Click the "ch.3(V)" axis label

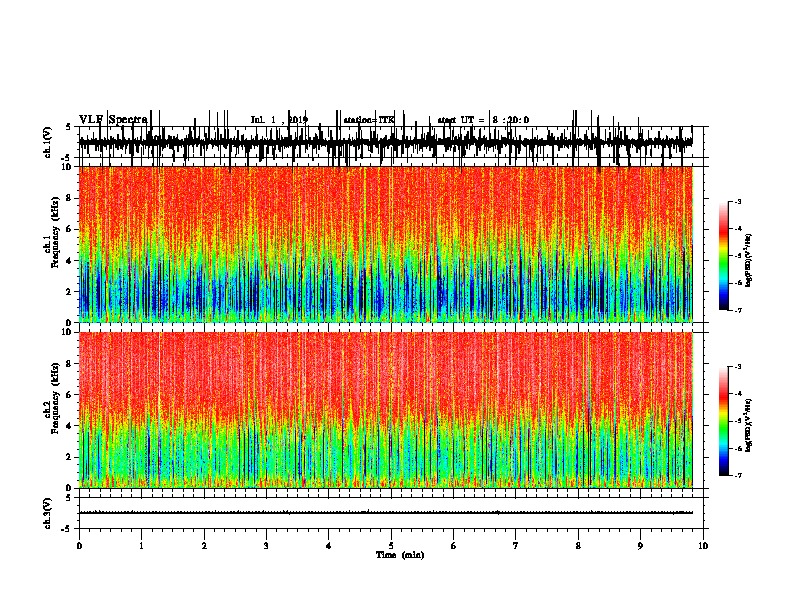tap(48, 513)
